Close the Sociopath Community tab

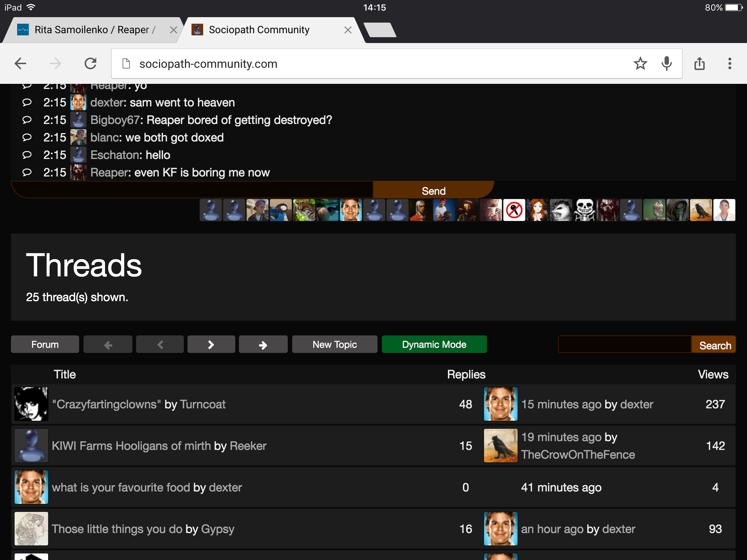(348, 30)
